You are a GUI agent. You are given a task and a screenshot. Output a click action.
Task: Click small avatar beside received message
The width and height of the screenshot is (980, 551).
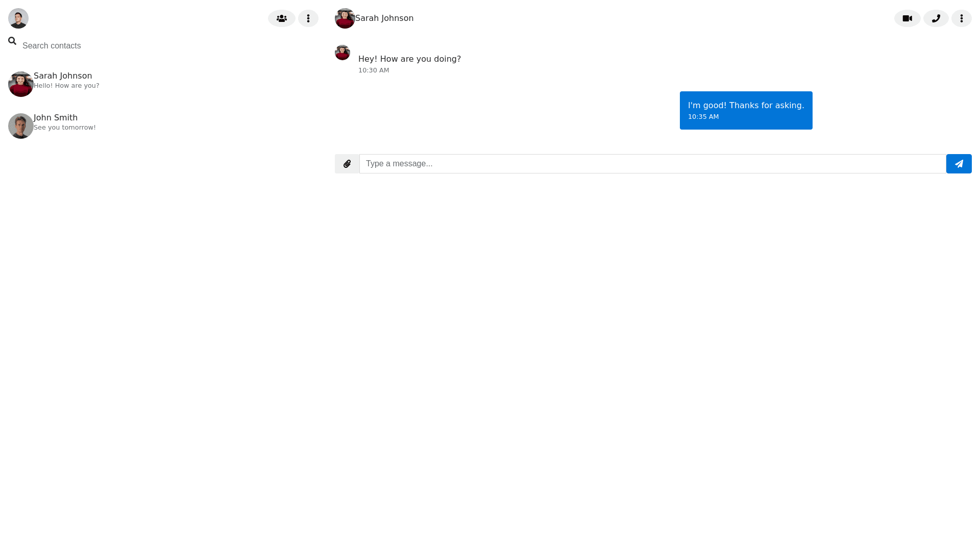342,53
